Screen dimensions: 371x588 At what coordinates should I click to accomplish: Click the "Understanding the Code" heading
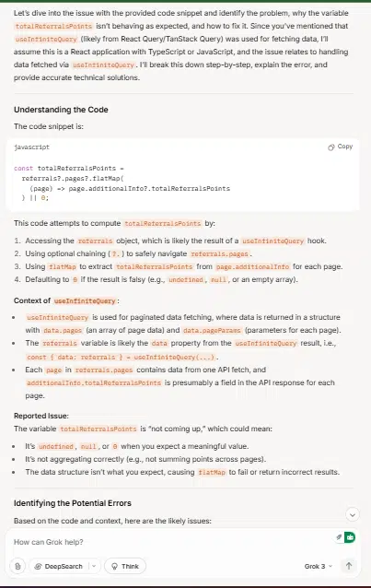click(61, 110)
